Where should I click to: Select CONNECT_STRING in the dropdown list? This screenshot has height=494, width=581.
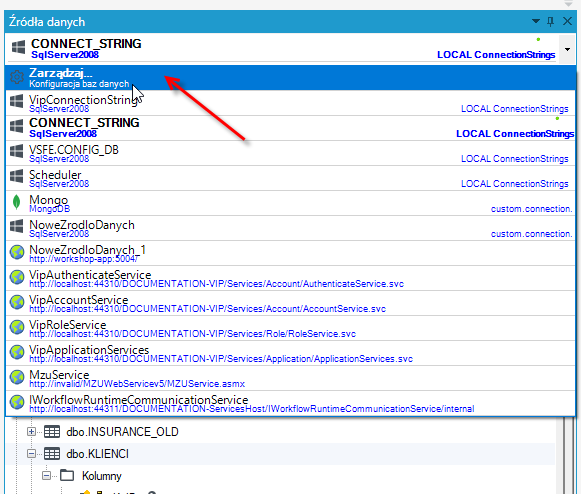coord(290,128)
